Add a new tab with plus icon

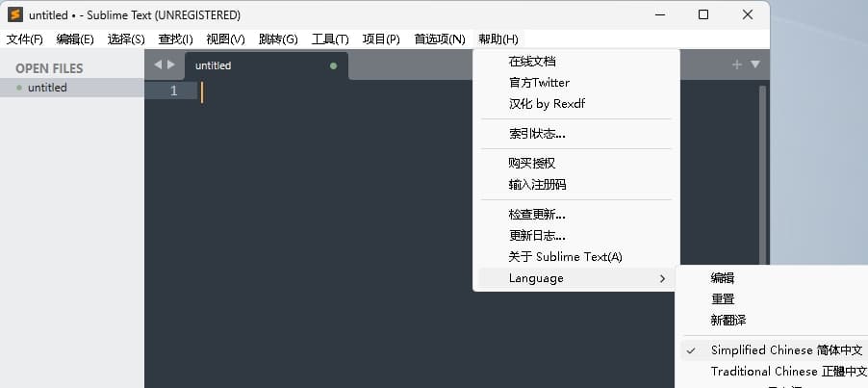tap(737, 65)
